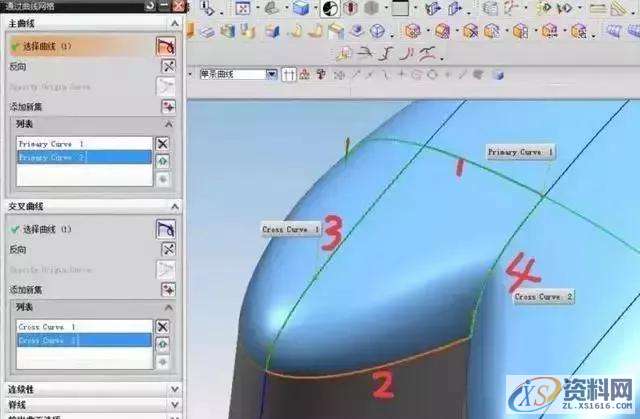Move Primary Curve 2 up in the list

point(163,160)
